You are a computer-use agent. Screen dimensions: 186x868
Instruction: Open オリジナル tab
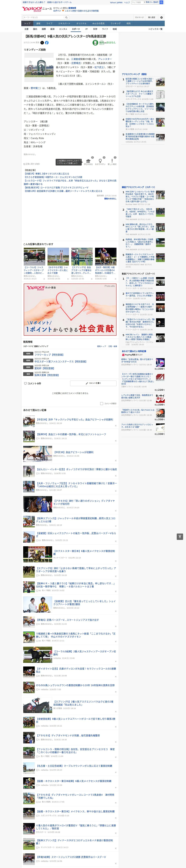(x=81, y=24)
